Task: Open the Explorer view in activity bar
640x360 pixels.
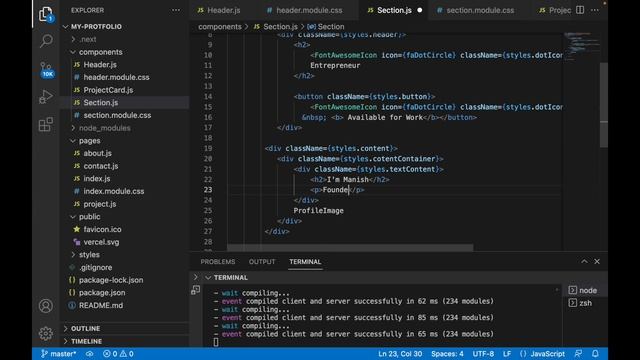Action: pyautogui.click(x=46, y=14)
